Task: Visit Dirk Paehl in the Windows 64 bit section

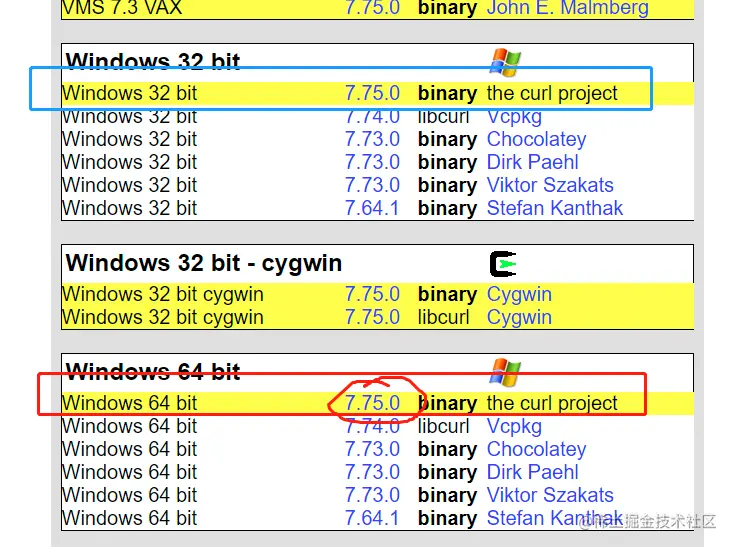Action: 532,472
